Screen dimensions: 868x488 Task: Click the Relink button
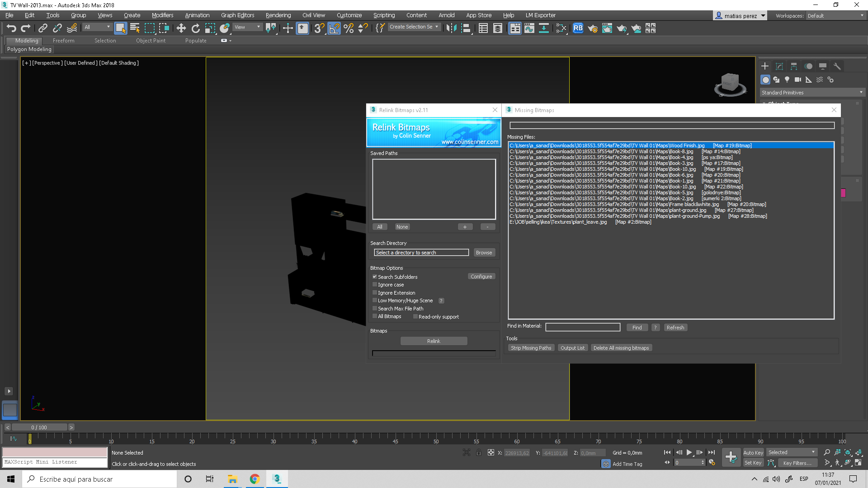tap(434, 341)
